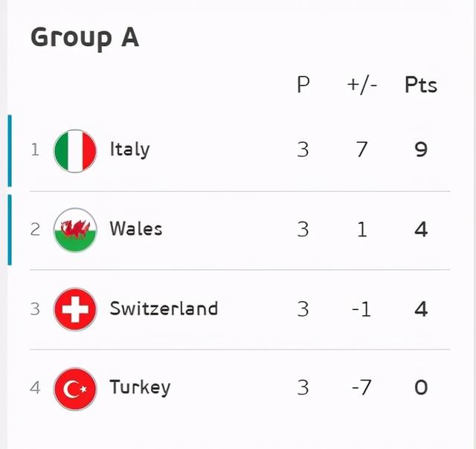
Task: Click the Pts column header
Action: [x=421, y=85]
